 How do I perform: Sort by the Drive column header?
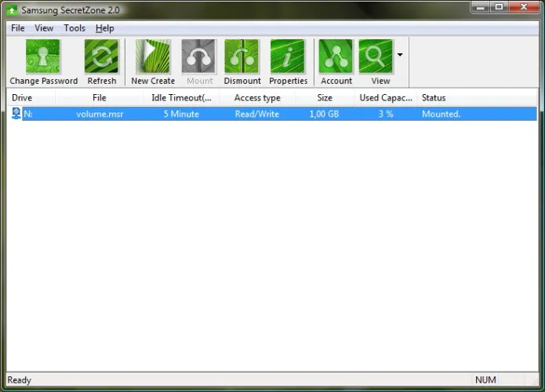31,98
